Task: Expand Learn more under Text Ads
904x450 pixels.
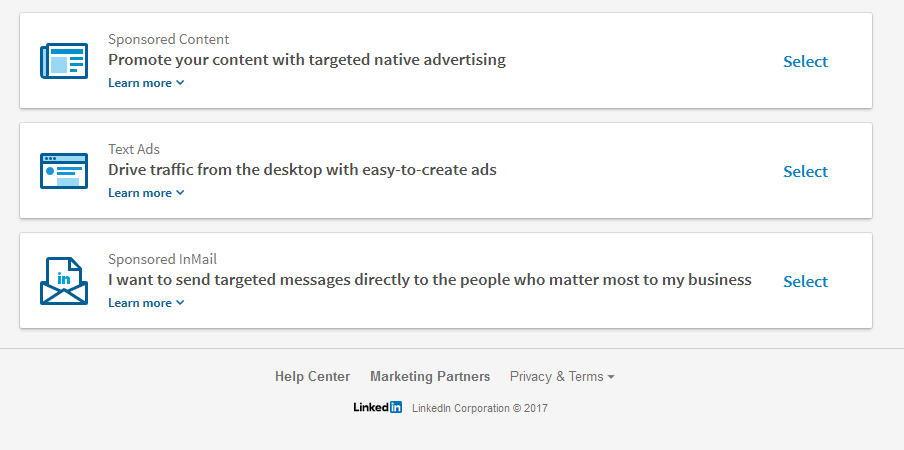Action: point(146,193)
